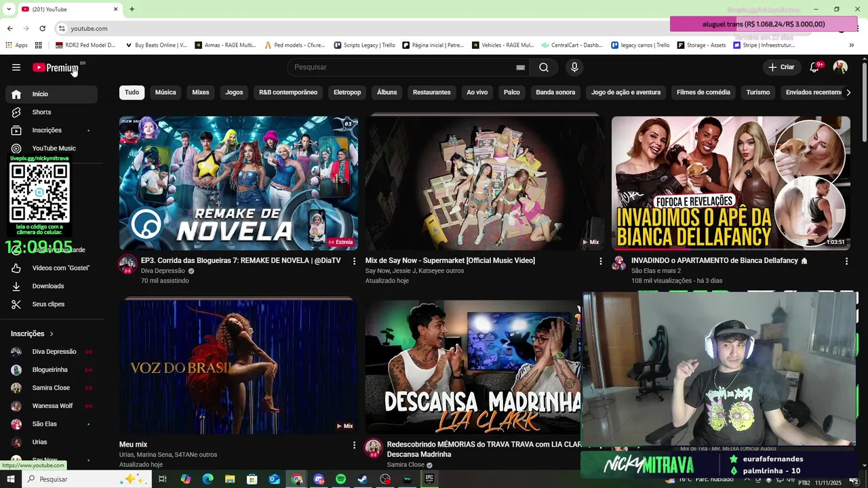Go to Início in the sidebar
868x488 pixels.
pos(52,94)
